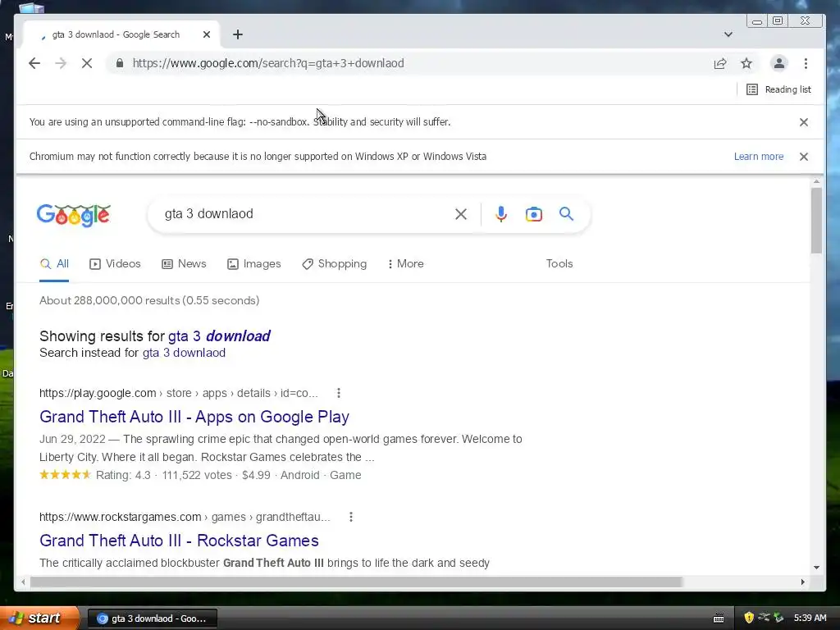
Task: Start voice search with microphone
Action: coord(501,214)
